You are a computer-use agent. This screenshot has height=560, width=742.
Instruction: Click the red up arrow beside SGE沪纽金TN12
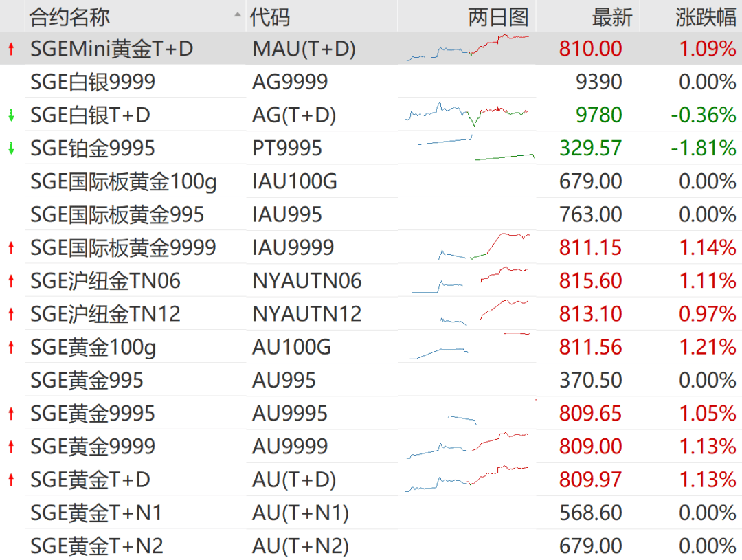[x=10, y=313]
